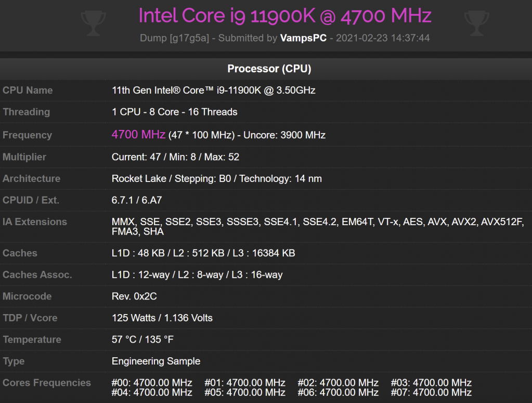Click the Threading row label
The image size is (532, 403).
coord(26,112)
